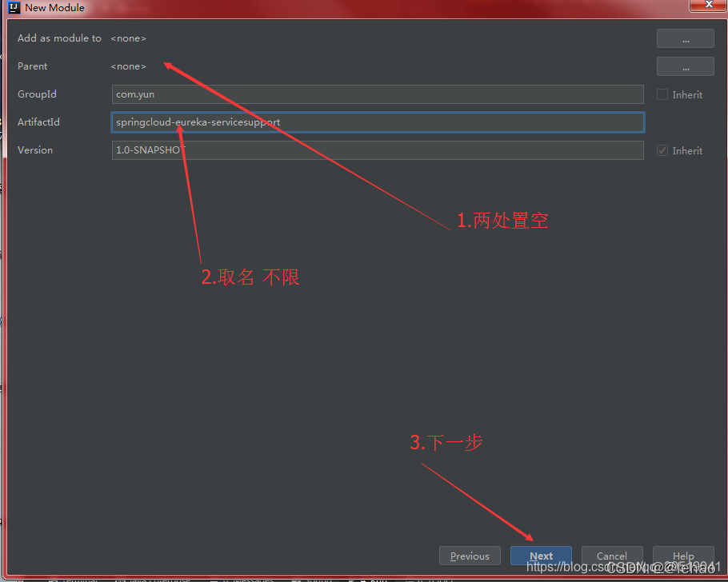Cancel the New Module dialog

point(612,556)
